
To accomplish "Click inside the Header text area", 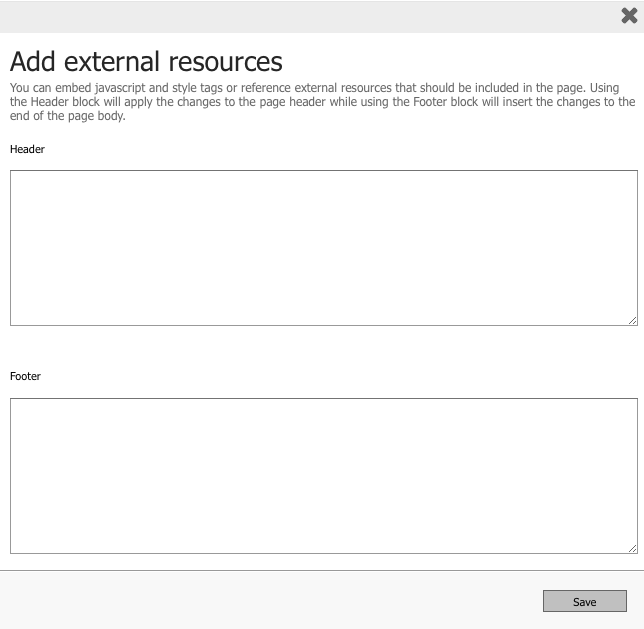I will coord(323,247).
